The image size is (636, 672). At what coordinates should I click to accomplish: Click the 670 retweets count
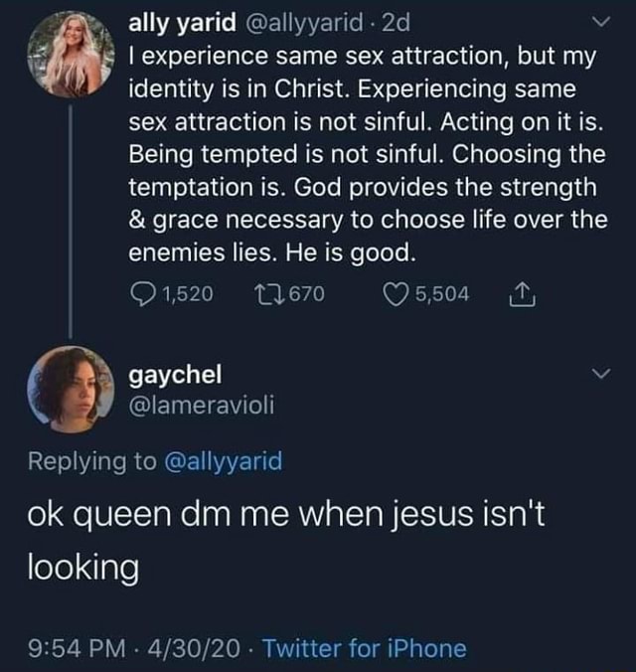pyautogui.click(x=306, y=294)
